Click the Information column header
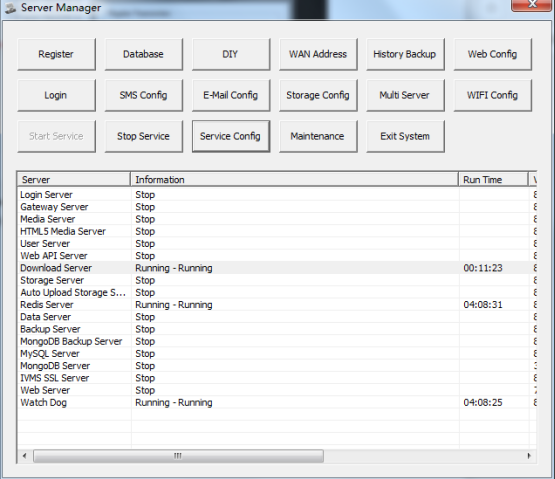 [x=294, y=179]
